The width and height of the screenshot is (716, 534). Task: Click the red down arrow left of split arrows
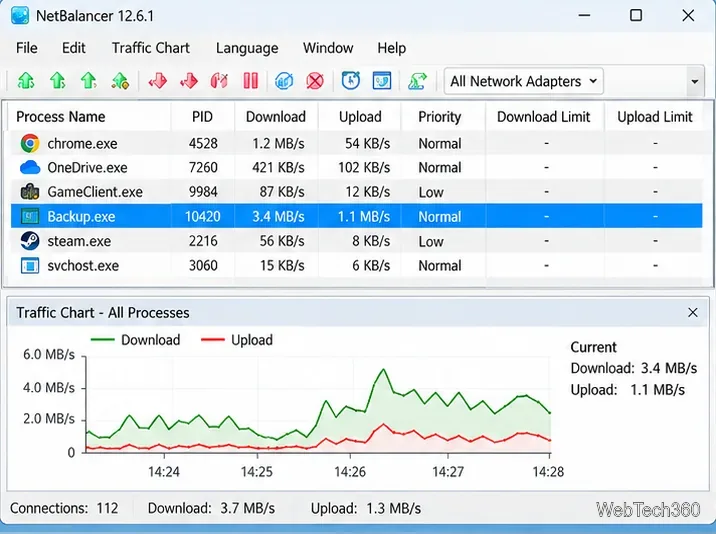pos(189,81)
